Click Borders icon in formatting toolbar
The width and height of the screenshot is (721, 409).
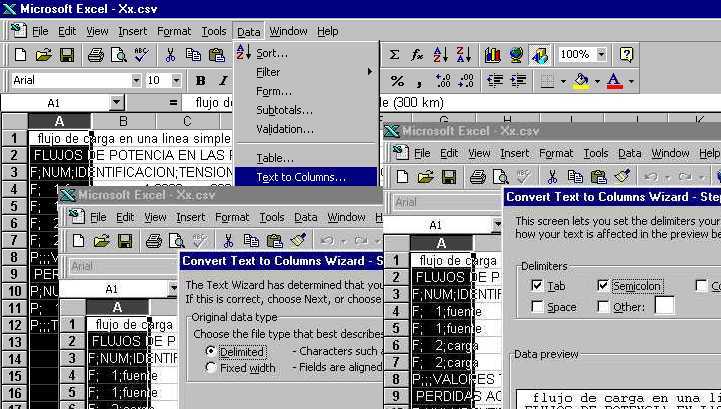(x=547, y=81)
